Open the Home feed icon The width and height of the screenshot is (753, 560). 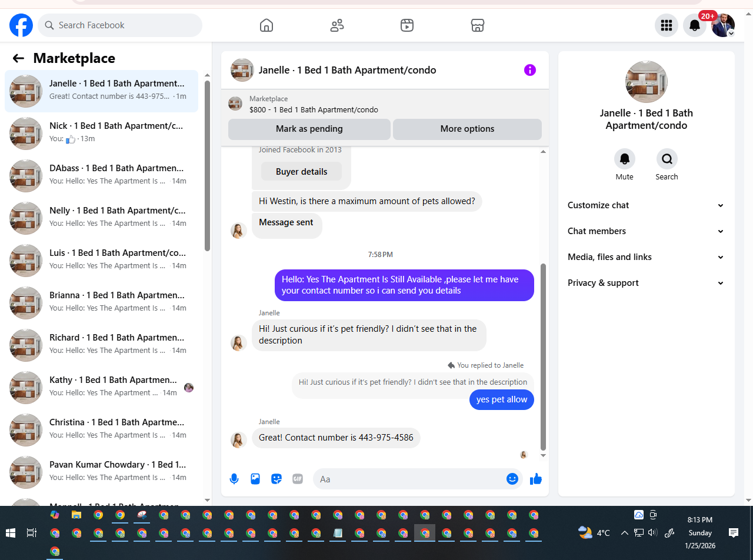pos(266,25)
